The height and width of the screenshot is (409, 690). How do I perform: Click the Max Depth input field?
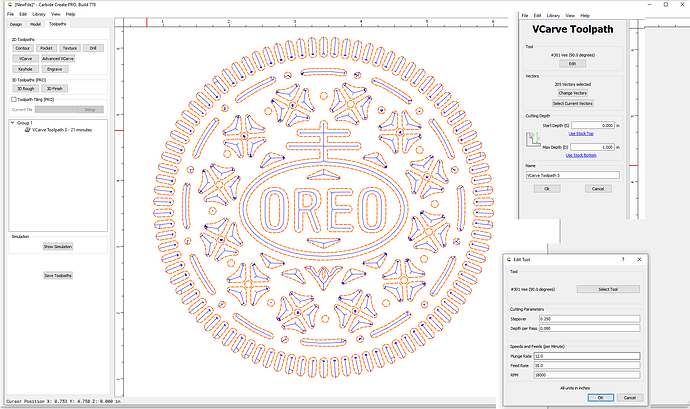point(593,147)
